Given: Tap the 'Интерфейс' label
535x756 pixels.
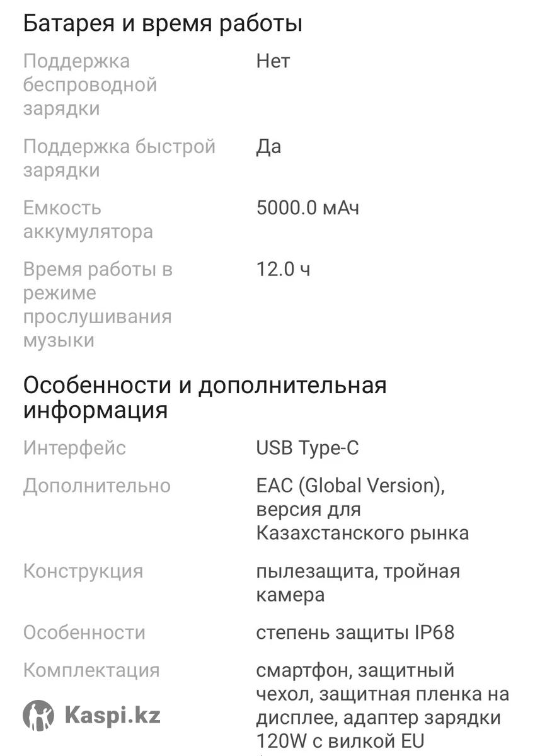Looking at the screenshot, I should (74, 448).
